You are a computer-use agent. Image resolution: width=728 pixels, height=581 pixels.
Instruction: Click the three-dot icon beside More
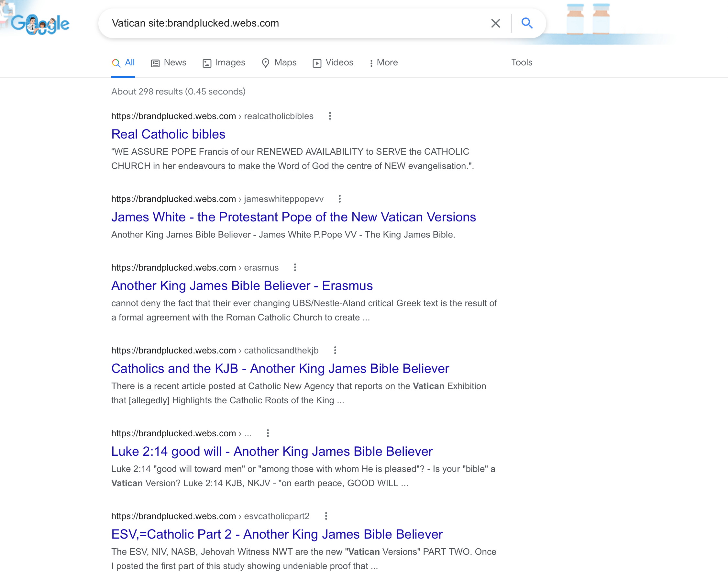click(x=371, y=63)
